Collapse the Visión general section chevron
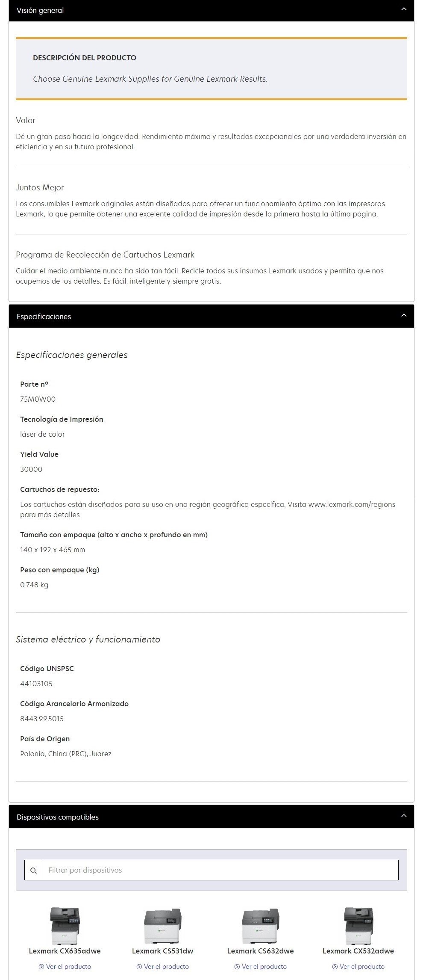Screen dimensions: 423x980 click(x=404, y=9)
